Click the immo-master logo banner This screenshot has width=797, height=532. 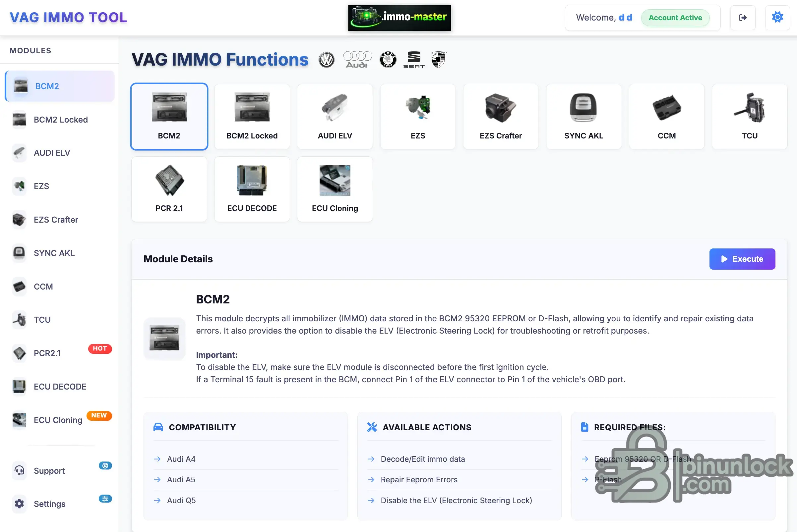[x=399, y=18]
